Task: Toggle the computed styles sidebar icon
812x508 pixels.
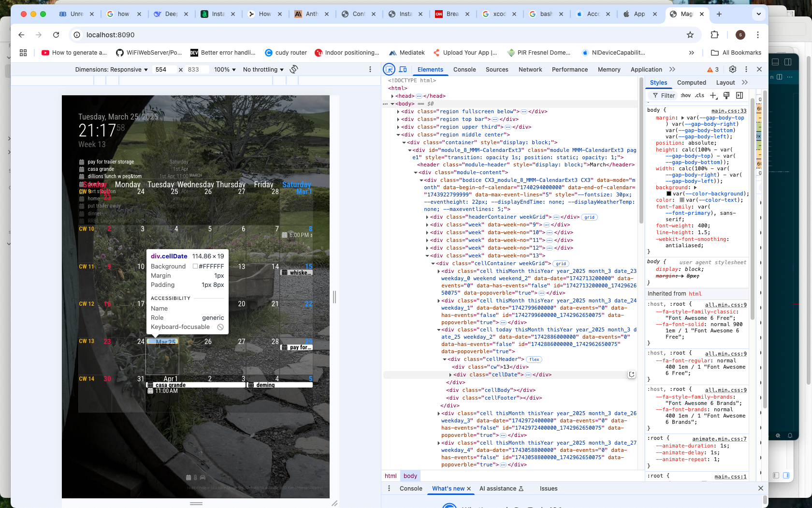Action: [739, 95]
